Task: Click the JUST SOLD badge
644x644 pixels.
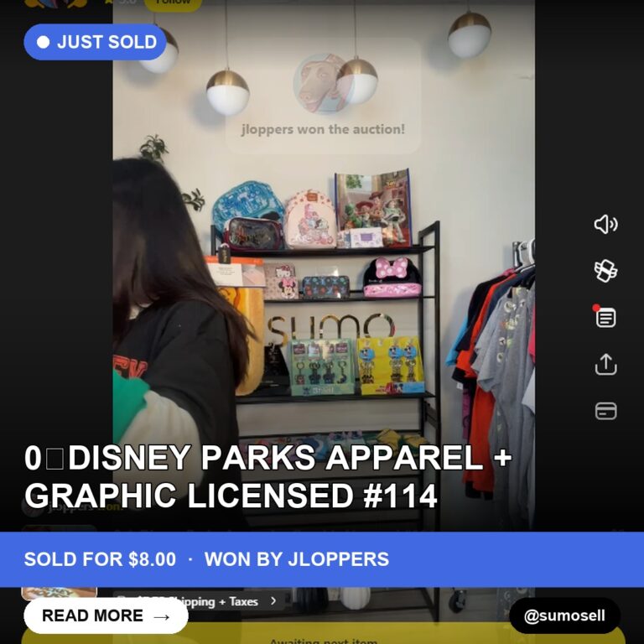Action: pos(96,42)
